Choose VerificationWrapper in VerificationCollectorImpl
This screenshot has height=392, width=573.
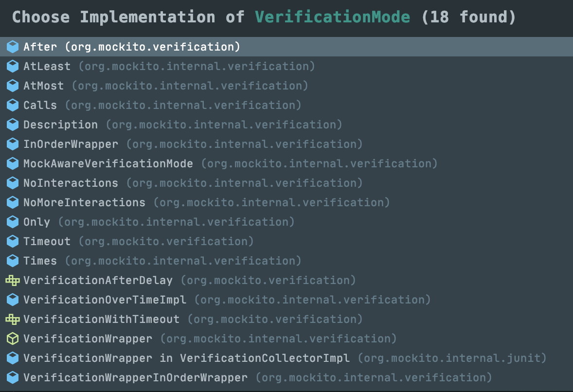(x=186, y=358)
